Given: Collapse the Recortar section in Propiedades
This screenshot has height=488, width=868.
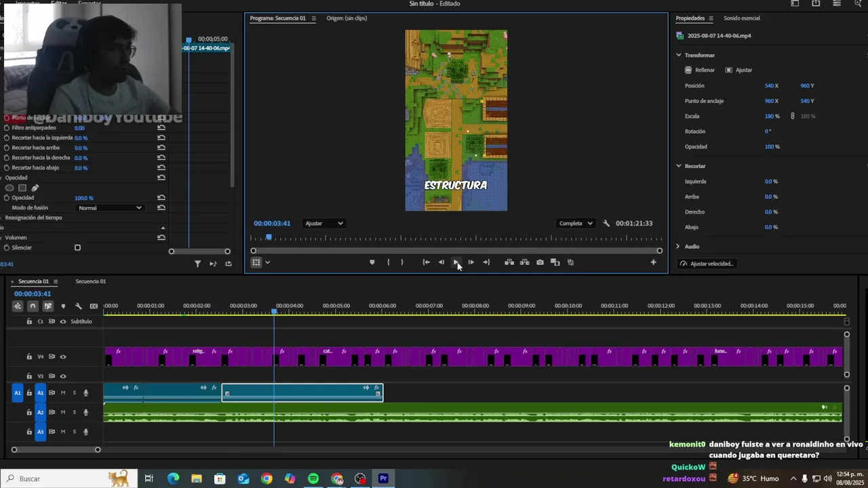Looking at the screenshot, I should point(678,166).
